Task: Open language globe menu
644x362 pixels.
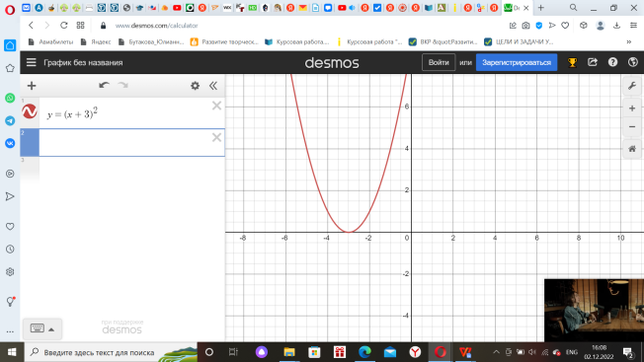Action: click(x=633, y=62)
